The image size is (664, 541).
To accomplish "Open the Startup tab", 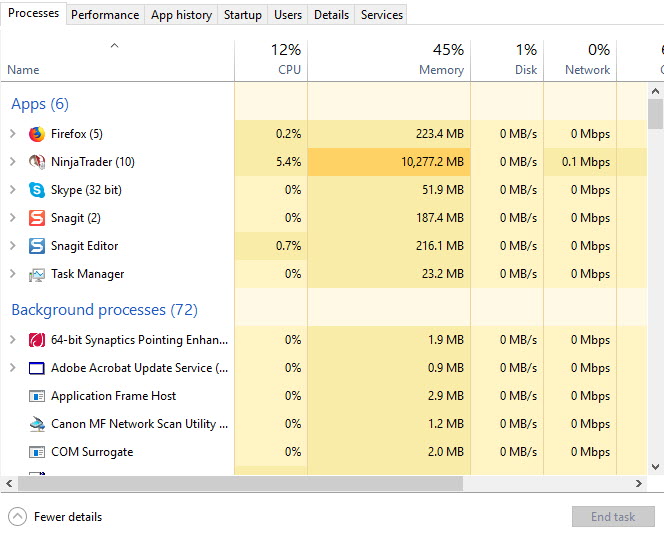I will coord(243,15).
